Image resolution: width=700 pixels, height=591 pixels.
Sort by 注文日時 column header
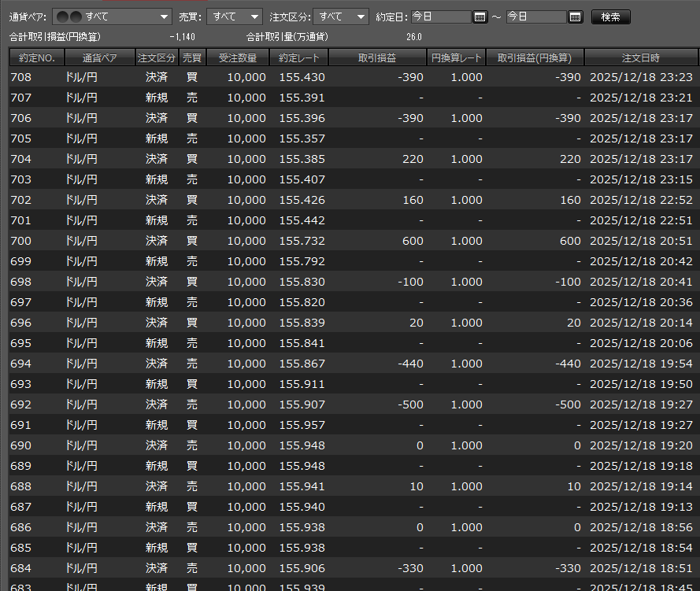click(640, 57)
